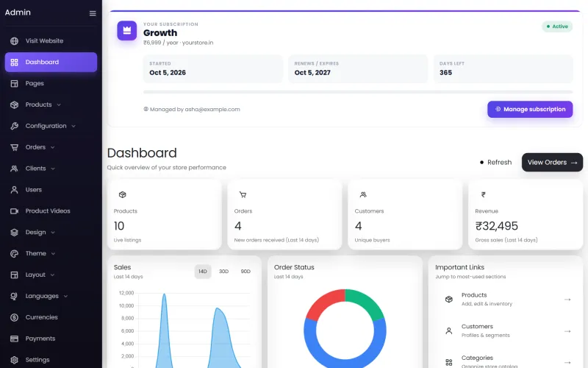Click the Days Left 365 box

[503, 68]
